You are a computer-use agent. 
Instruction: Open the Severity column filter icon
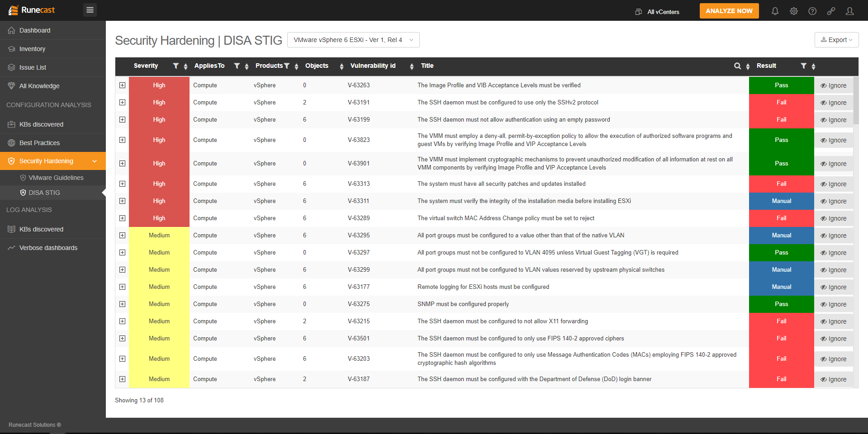coord(176,66)
